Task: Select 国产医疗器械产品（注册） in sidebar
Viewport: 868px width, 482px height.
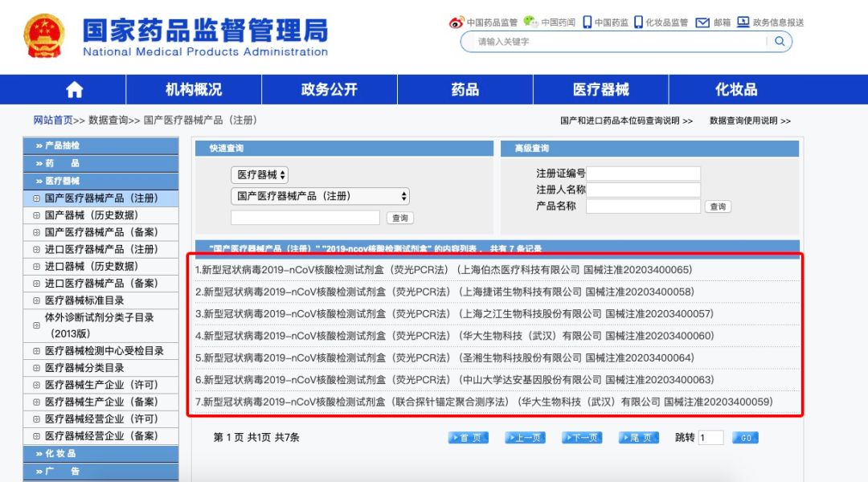Action: tap(100, 198)
